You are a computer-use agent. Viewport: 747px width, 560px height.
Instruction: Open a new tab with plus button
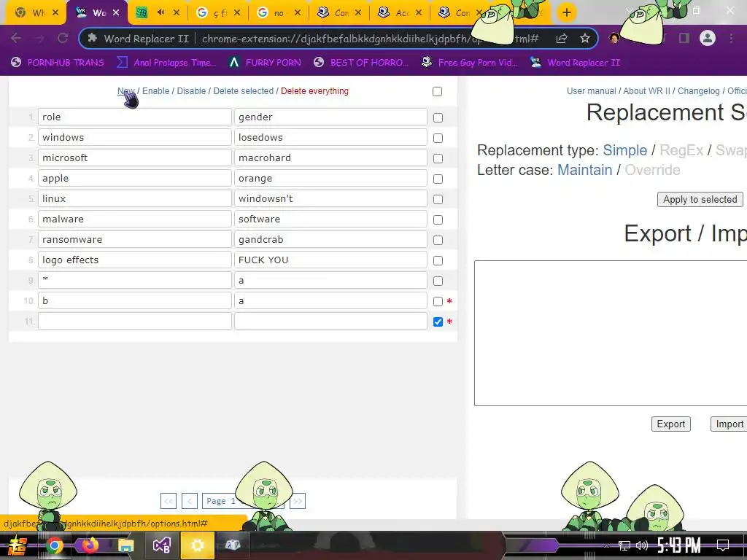tap(566, 13)
